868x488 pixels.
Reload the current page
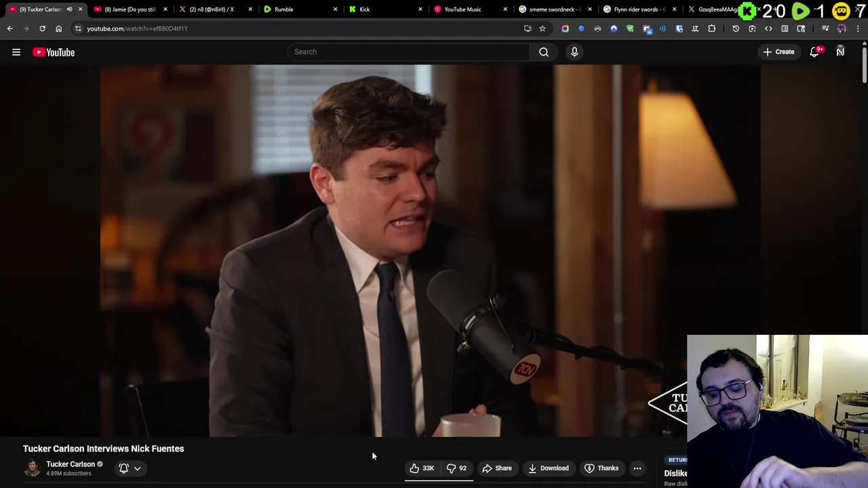coord(42,28)
